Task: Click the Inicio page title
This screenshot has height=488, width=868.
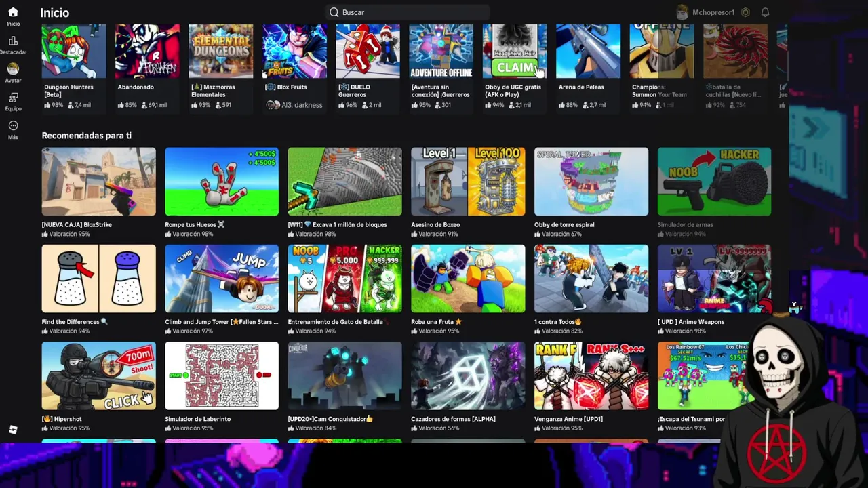Action: coord(55,12)
